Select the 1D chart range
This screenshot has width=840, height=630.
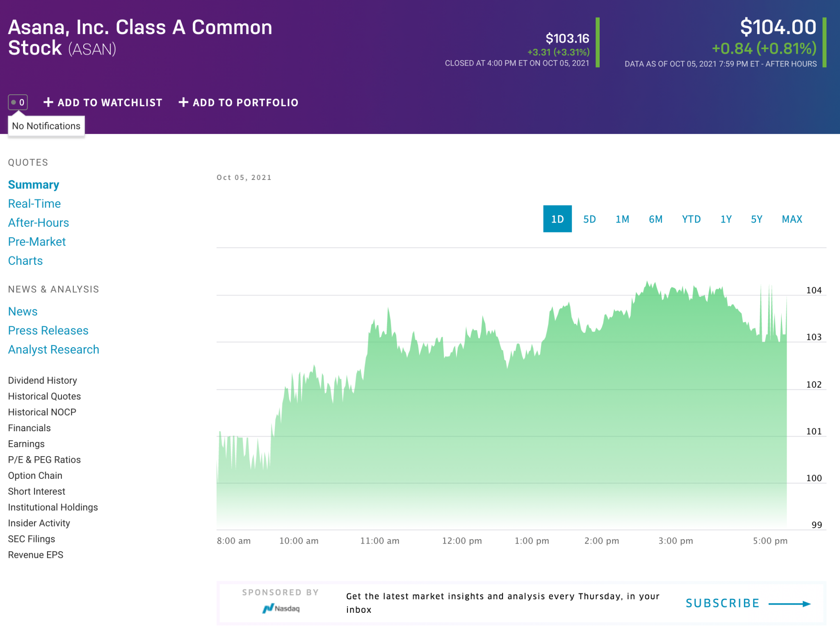(x=557, y=219)
